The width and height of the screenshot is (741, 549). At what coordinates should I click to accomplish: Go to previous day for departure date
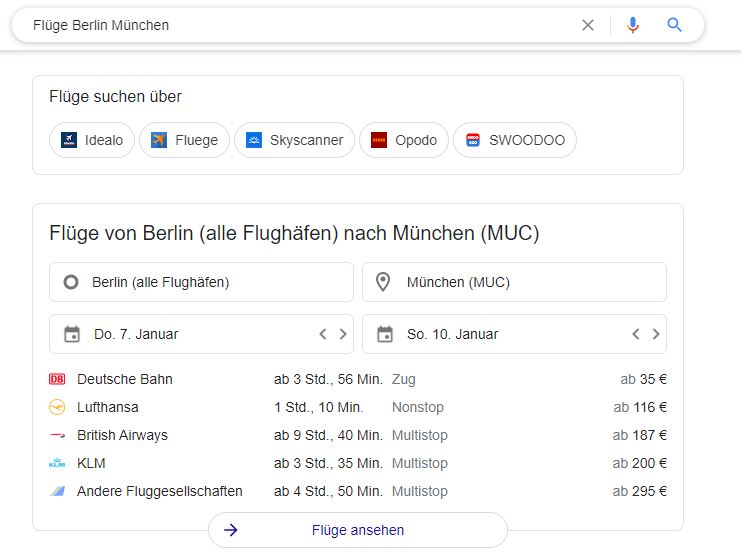pos(323,334)
